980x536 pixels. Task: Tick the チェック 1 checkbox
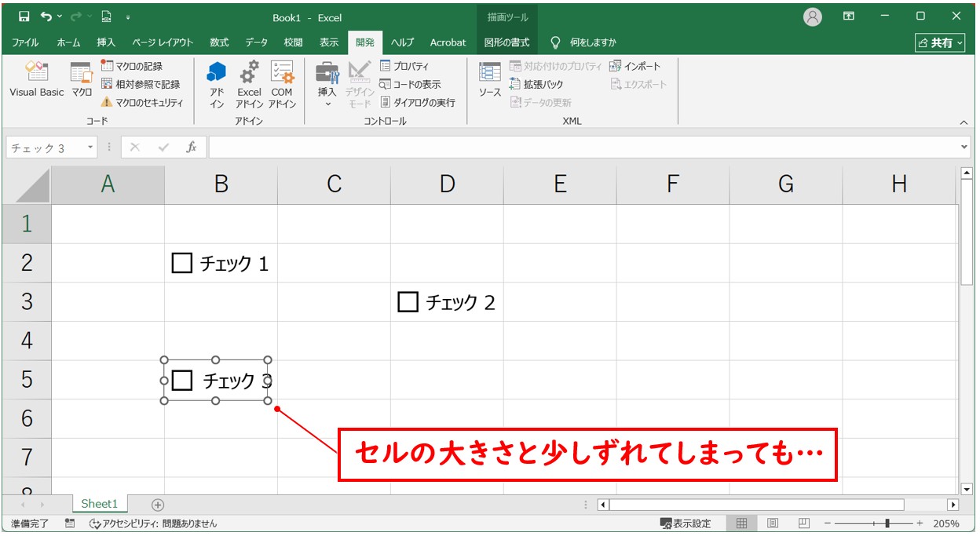coord(181,263)
